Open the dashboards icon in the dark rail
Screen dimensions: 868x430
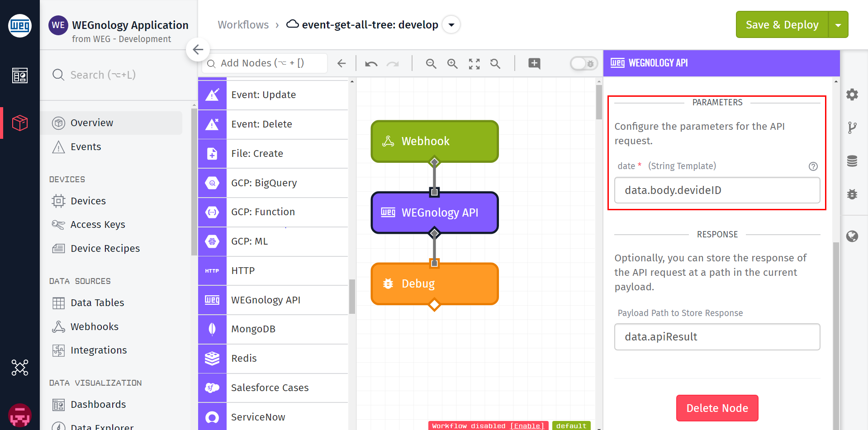coord(20,76)
